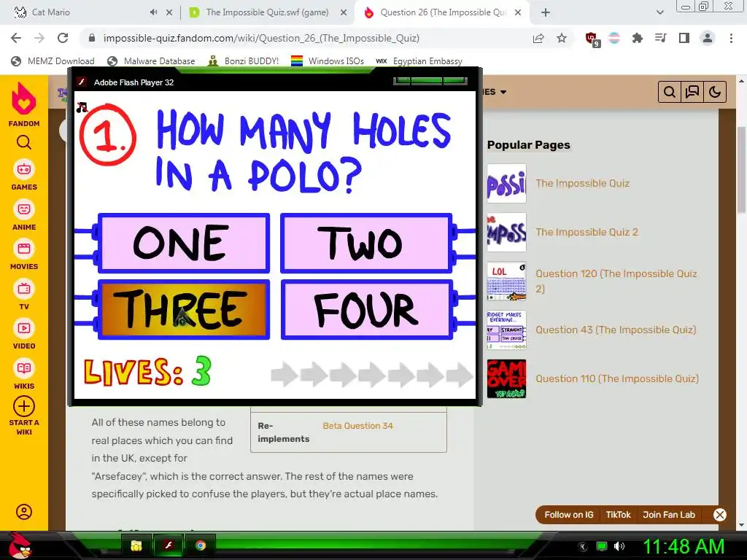Choose the FOUR answer

point(366,309)
